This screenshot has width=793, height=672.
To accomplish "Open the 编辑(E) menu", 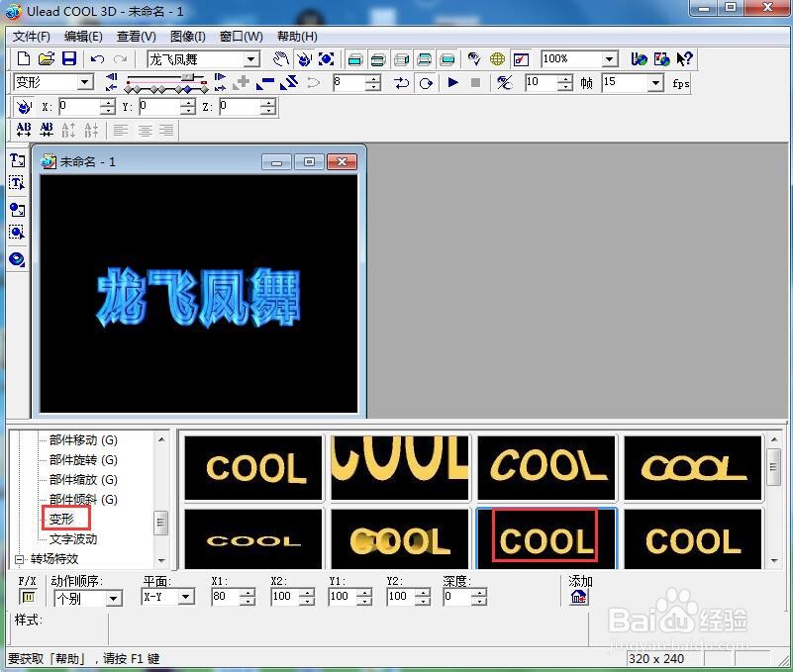I will [83, 37].
